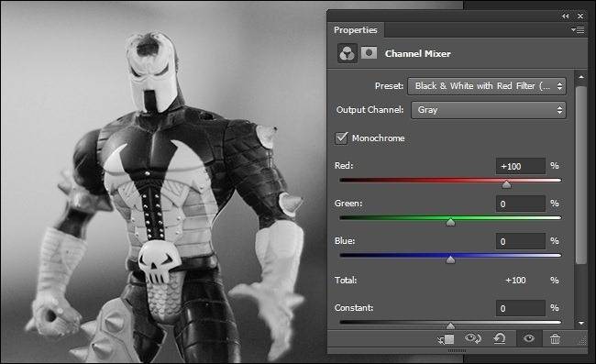Click the vertical scrollbar thumb in Properties

click(x=580, y=175)
